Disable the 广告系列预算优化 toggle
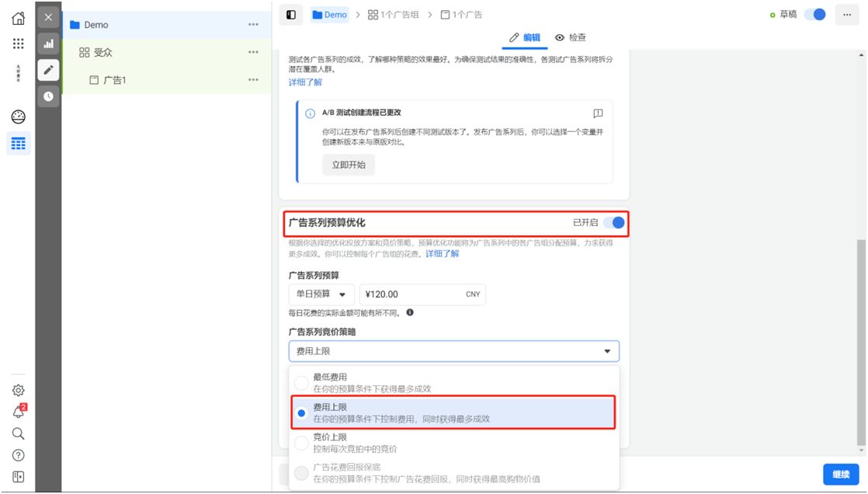The image size is (868, 494). tap(613, 222)
